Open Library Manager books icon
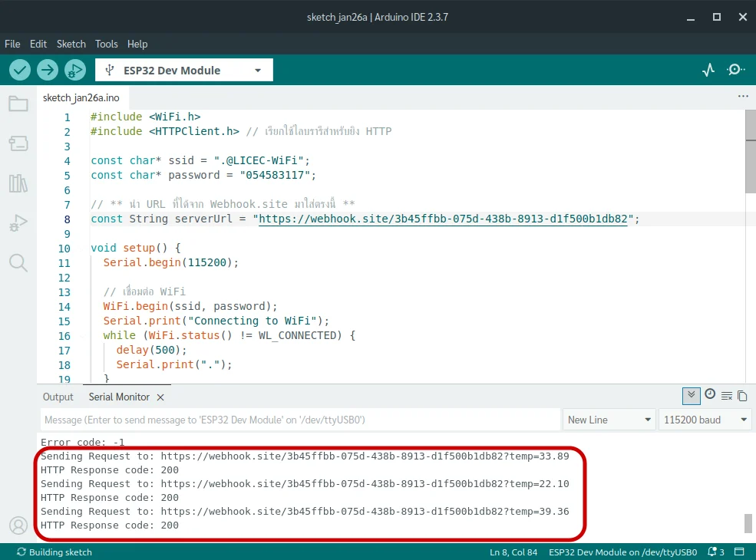 pyautogui.click(x=18, y=183)
